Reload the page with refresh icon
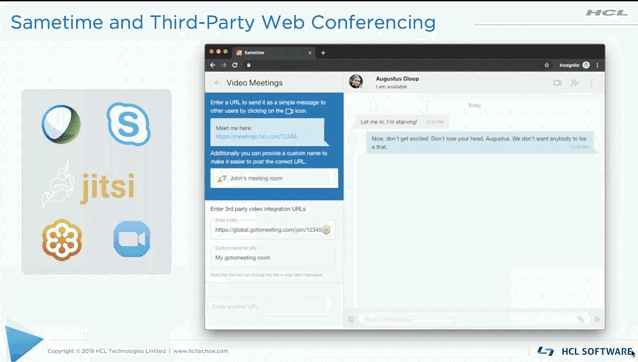The height and width of the screenshot is (362, 638). pyautogui.click(x=235, y=65)
